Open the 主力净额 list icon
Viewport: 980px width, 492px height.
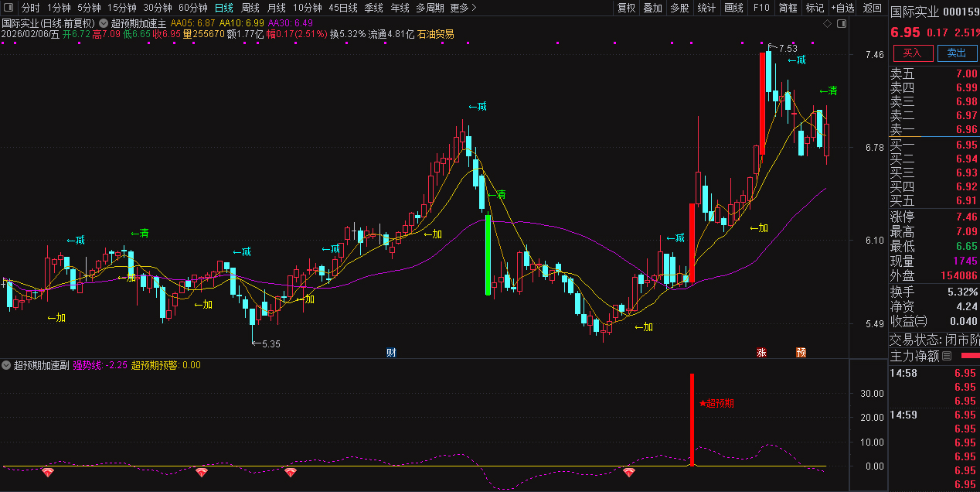[x=947, y=357]
